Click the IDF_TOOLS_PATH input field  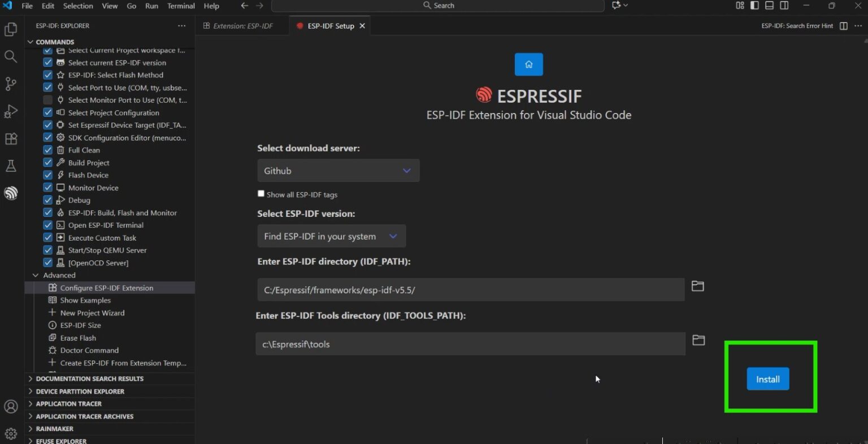471,344
